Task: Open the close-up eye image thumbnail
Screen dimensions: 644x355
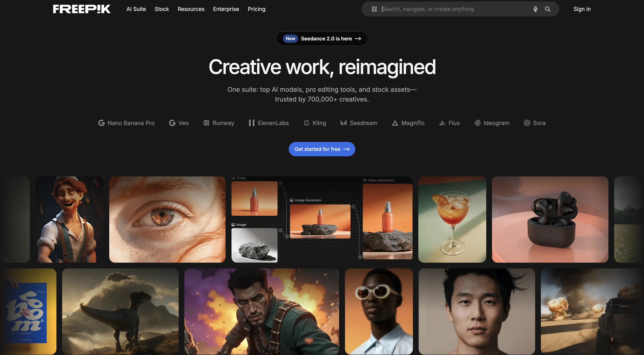Action: tap(167, 220)
